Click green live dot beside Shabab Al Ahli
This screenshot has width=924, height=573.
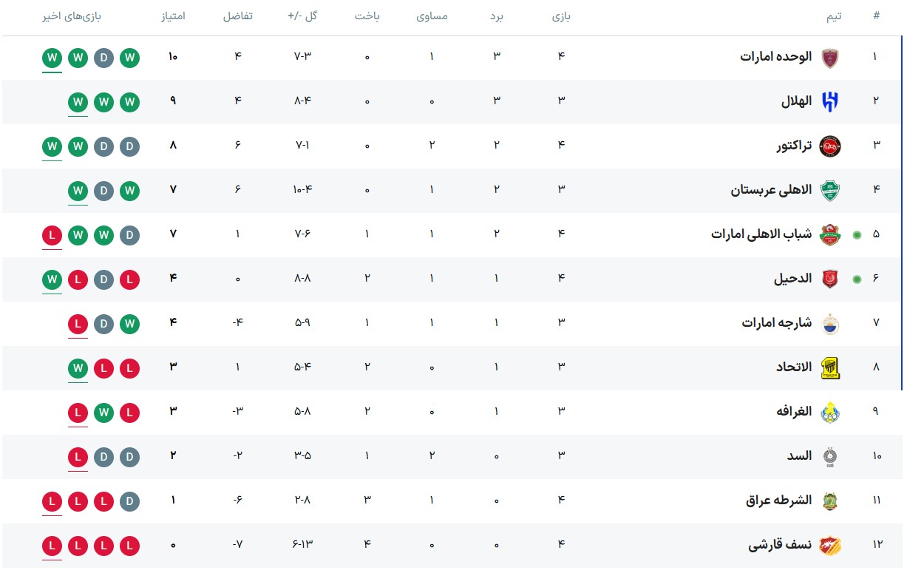click(x=857, y=235)
